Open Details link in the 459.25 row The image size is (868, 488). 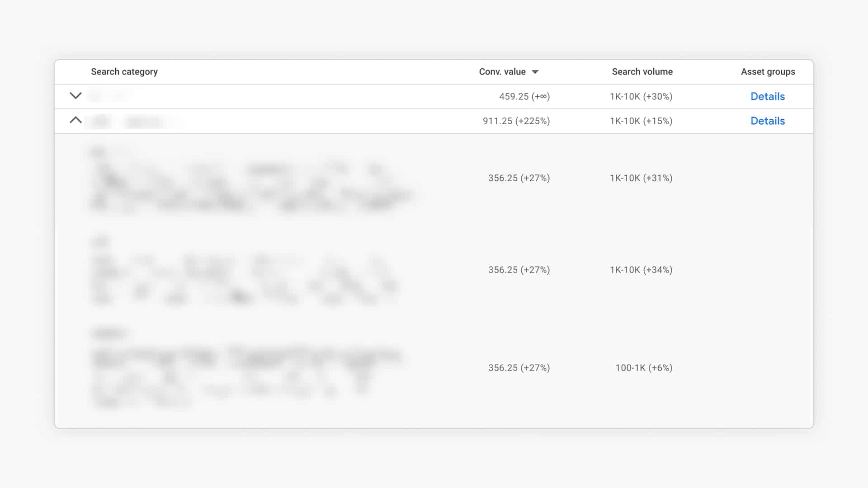click(768, 96)
